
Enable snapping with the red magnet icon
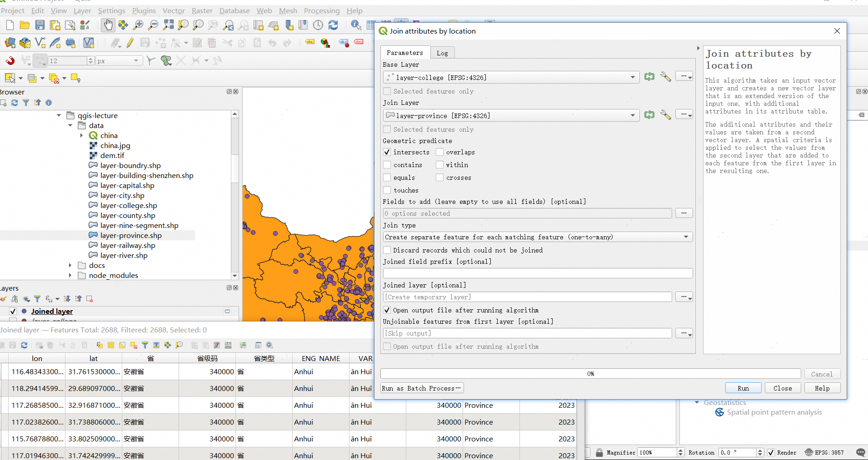[x=10, y=60]
